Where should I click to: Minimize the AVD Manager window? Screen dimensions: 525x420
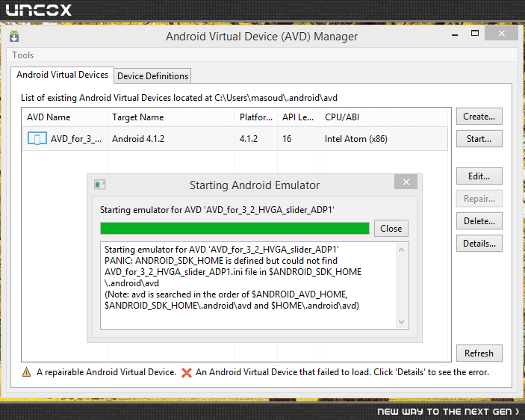(455, 34)
